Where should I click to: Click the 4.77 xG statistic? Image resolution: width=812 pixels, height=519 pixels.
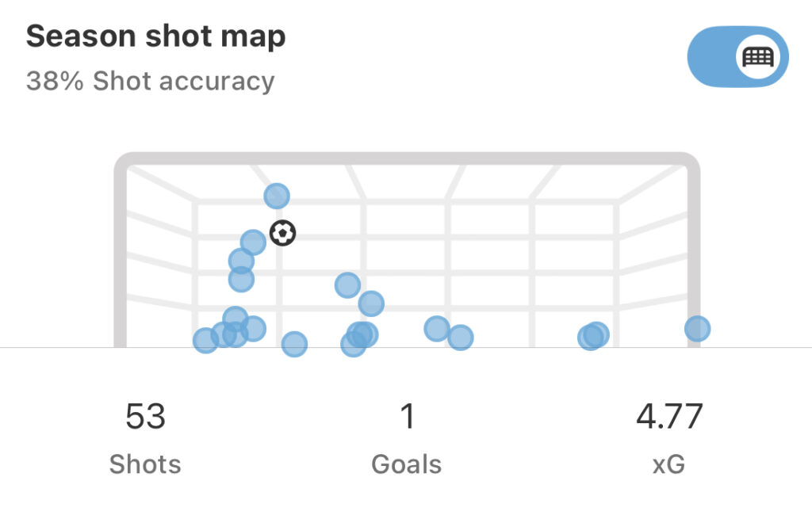click(669, 438)
